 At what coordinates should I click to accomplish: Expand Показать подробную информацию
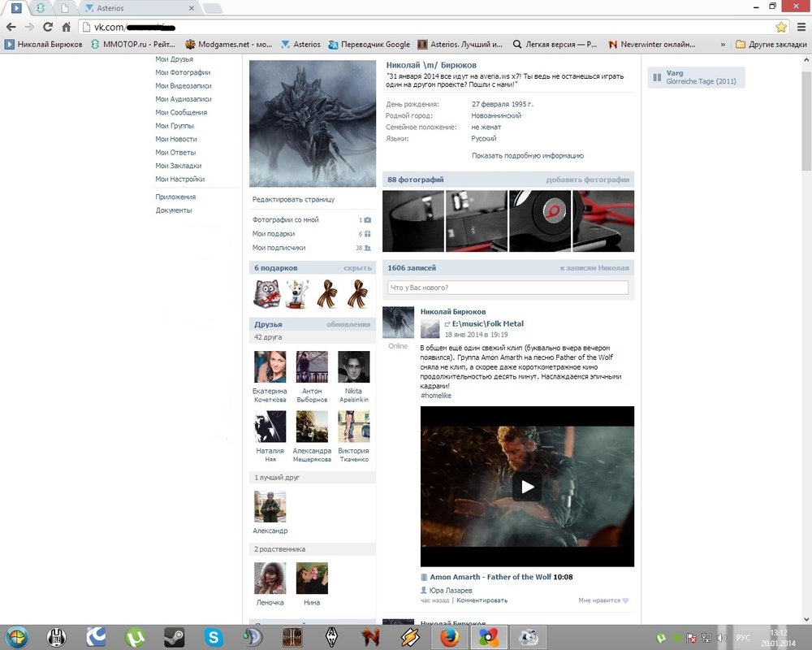coord(527,156)
